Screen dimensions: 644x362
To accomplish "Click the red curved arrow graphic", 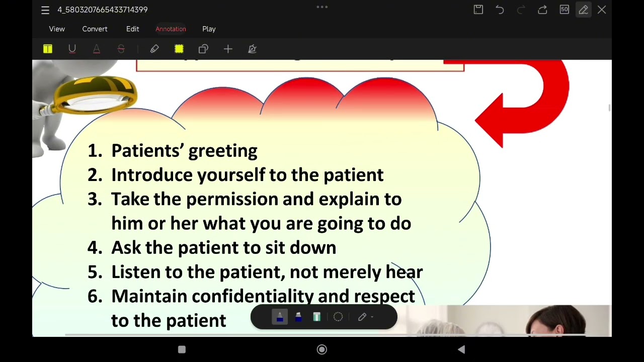I will pos(522,103).
